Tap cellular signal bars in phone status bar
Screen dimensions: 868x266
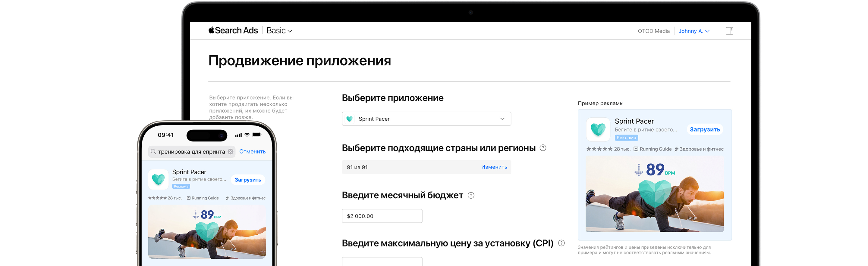[x=238, y=135]
